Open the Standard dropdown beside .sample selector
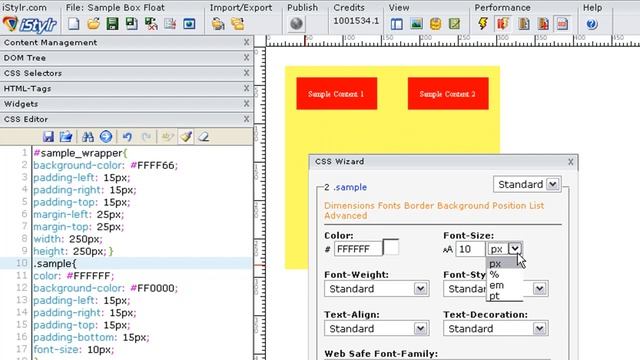Viewport: 640px width, 360px height. pos(527,184)
